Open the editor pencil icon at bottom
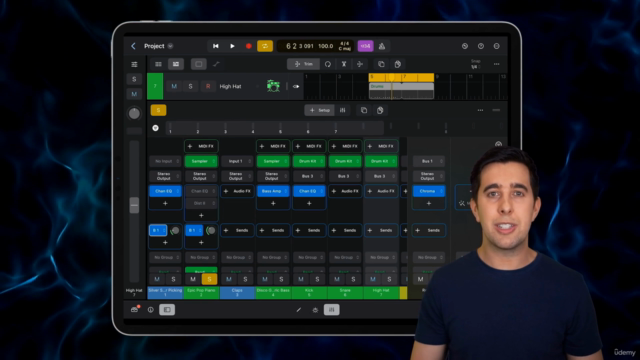Image resolution: width=640 pixels, height=360 pixels. pyautogui.click(x=299, y=310)
